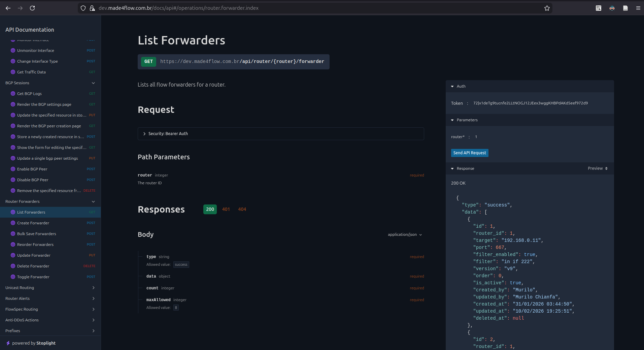The image size is (644, 350).
Task: Click the DELETE badge beside Delete Forwarder
Action: coord(89,266)
